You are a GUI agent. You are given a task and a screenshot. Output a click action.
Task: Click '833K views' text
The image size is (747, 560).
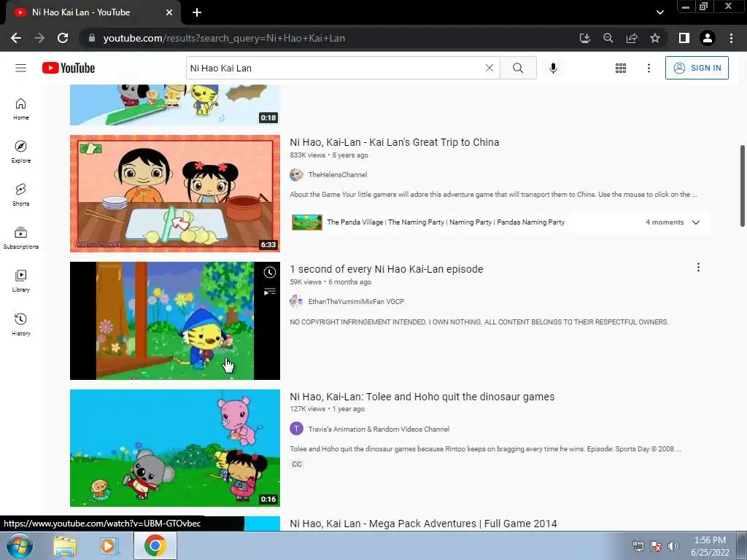pyautogui.click(x=307, y=155)
